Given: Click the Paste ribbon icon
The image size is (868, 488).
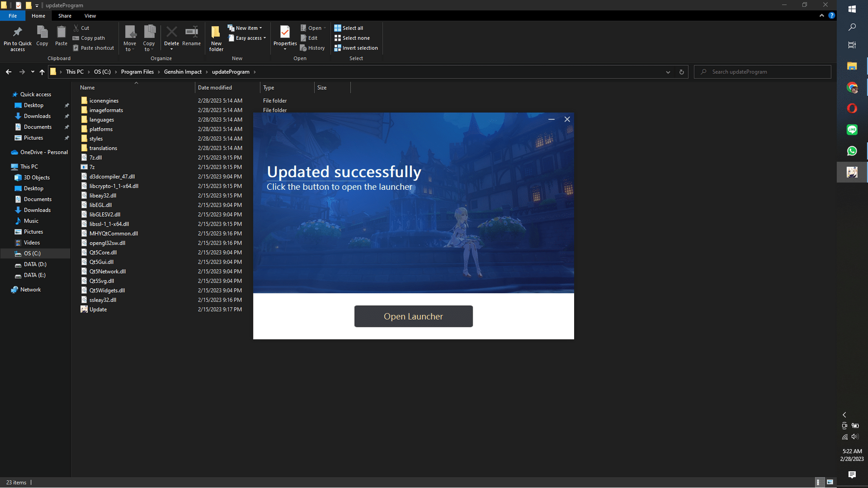Looking at the screenshot, I should click(61, 36).
